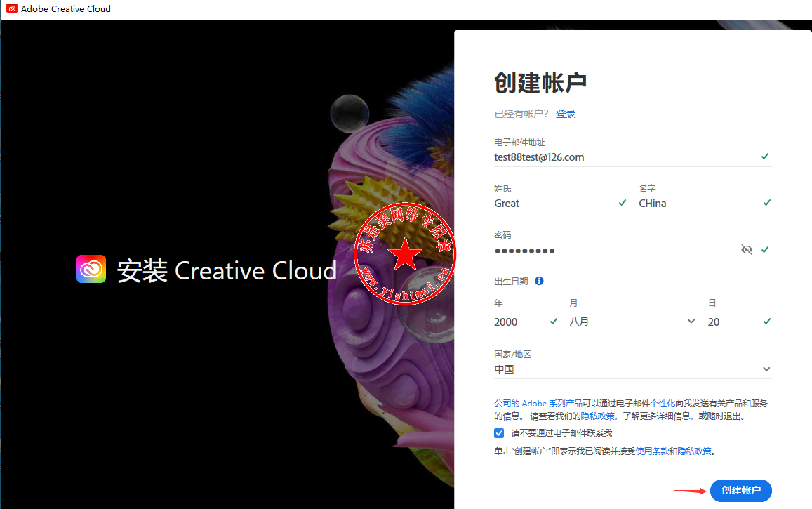Open the 隐私政策 link beside 使用条款
The image size is (812, 509).
coord(695,451)
